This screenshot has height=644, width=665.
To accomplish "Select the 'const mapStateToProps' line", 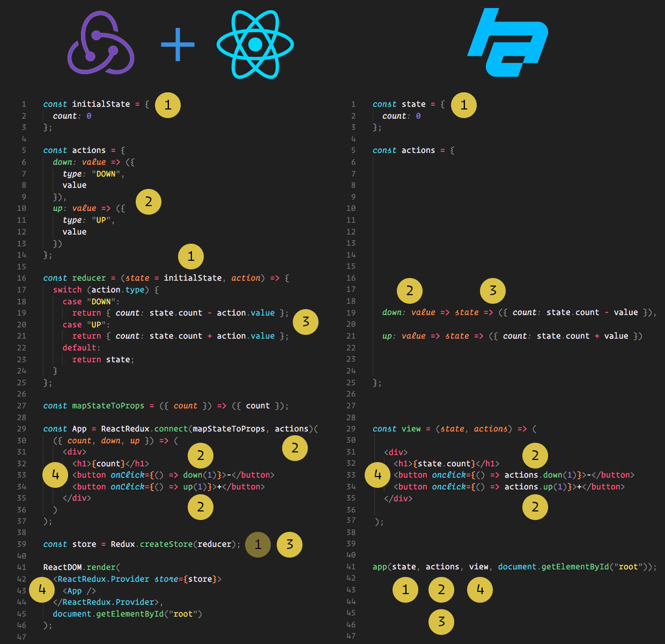I will coord(166,406).
